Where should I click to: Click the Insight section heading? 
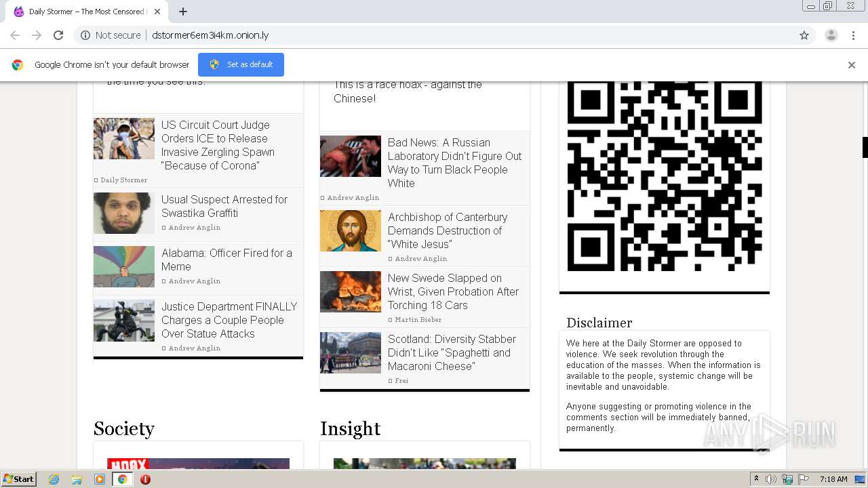pos(351,428)
